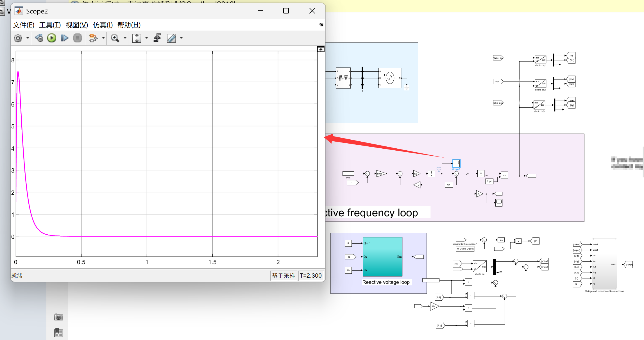644x340 pixels.
Task: Open the 视图(V) menu
Action: 77,25
